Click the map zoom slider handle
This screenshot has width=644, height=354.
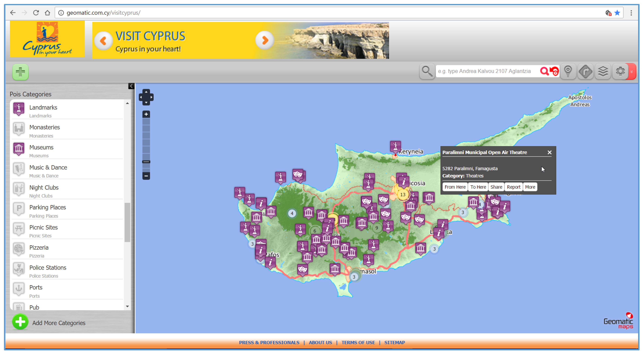pyautogui.click(x=146, y=162)
